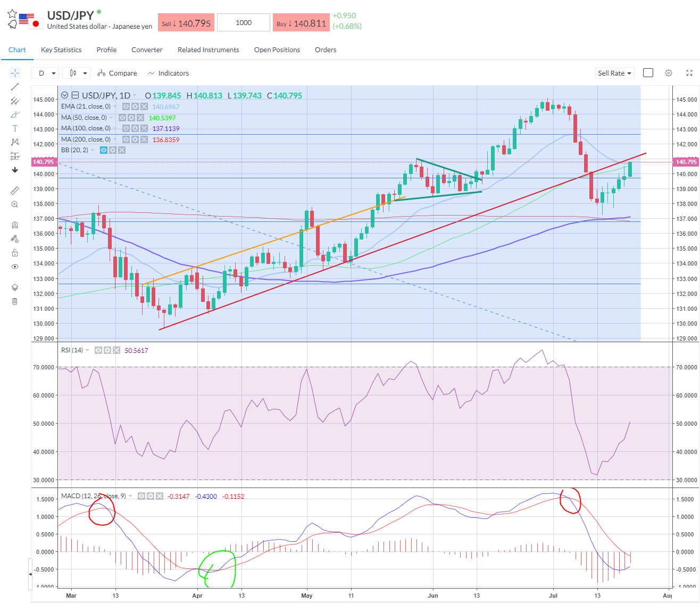Viewport: 700px width, 603px height.
Task: Choose the down arrow marker tool
Action: click(15, 170)
